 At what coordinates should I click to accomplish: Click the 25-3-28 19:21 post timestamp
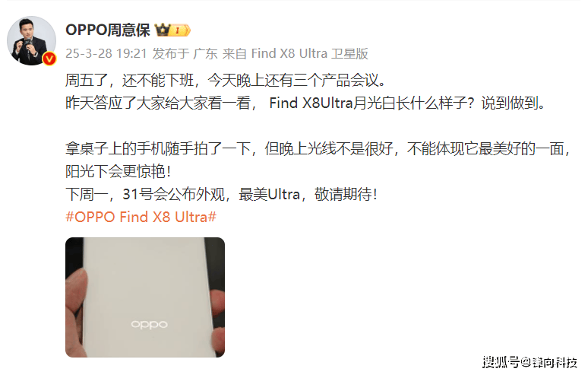(x=106, y=54)
